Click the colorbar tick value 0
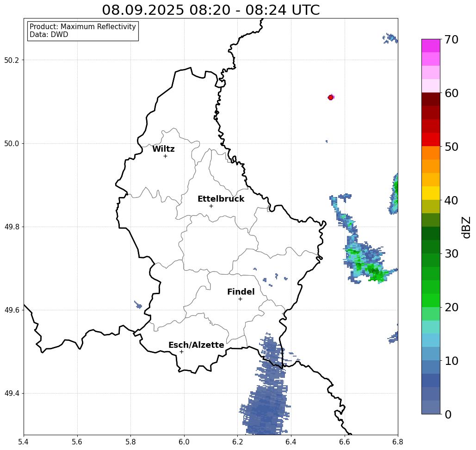The height and width of the screenshot is (450, 476). [448, 414]
